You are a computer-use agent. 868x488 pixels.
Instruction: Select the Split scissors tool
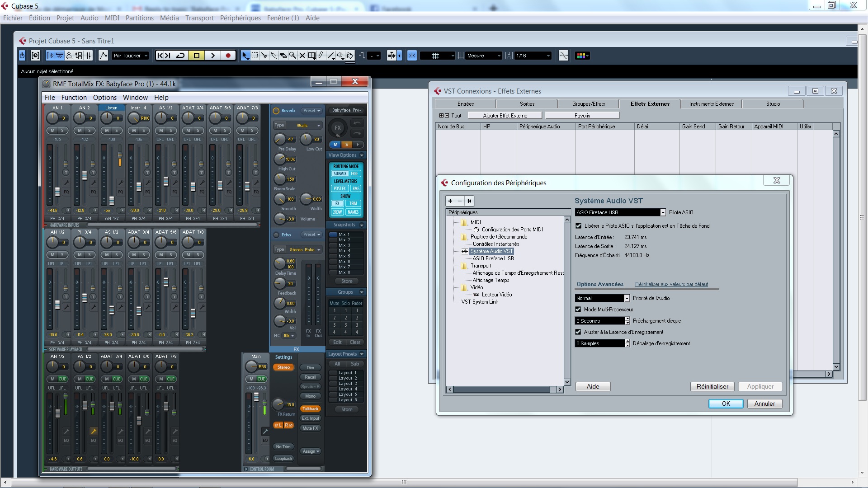[264, 56]
